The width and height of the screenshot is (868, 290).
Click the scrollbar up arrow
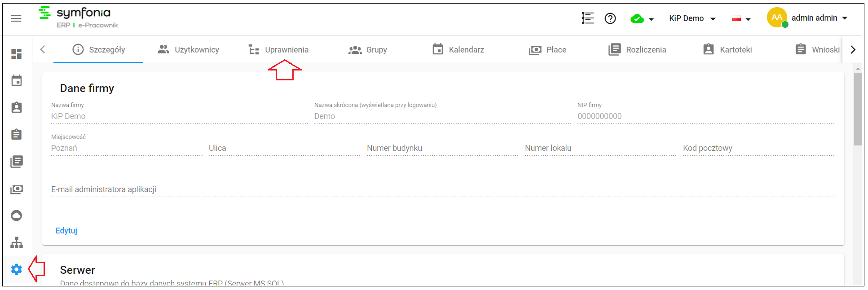click(x=858, y=69)
